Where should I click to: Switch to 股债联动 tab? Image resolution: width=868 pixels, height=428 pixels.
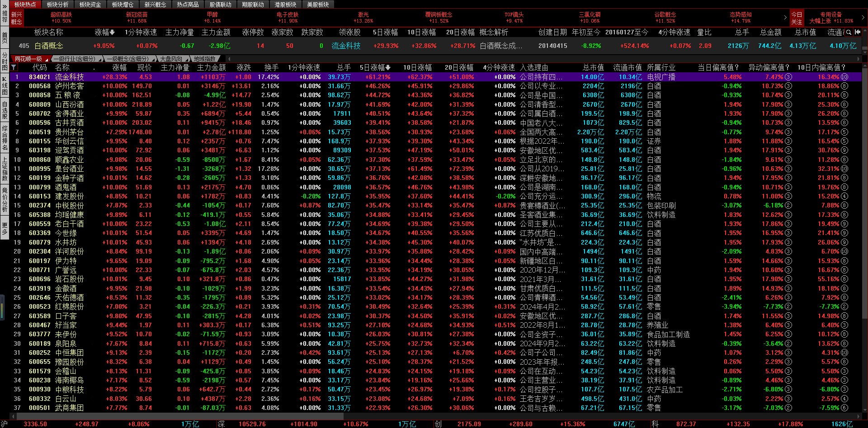pyautogui.click(x=221, y=5)
